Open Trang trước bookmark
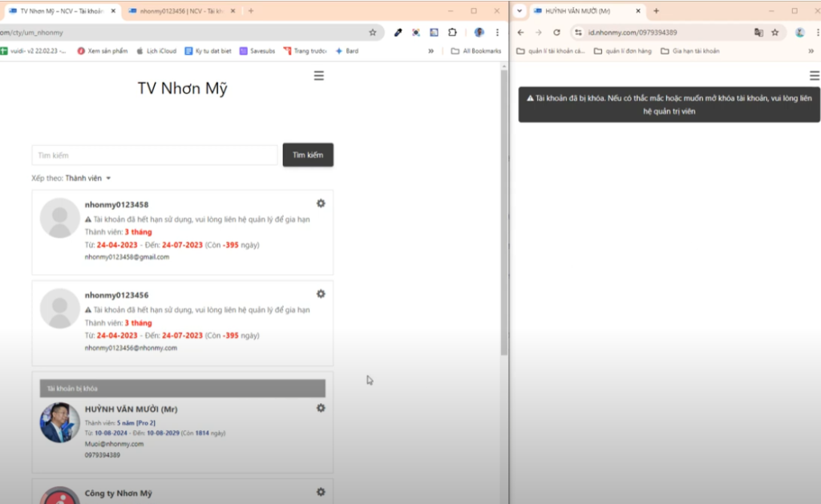Screen dimensions: 821x504 click(305, 50)
